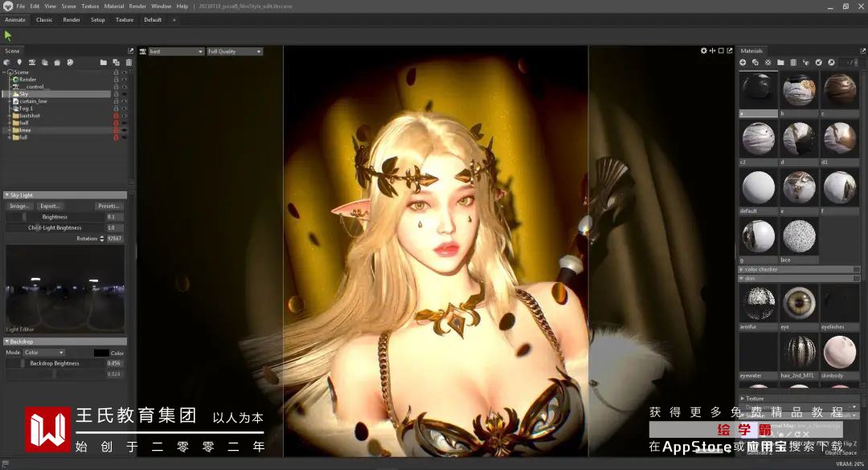The height and width of the screenshot is (470, 868).
Task: Open the Material menu
Action: click(x=114, y=6)
